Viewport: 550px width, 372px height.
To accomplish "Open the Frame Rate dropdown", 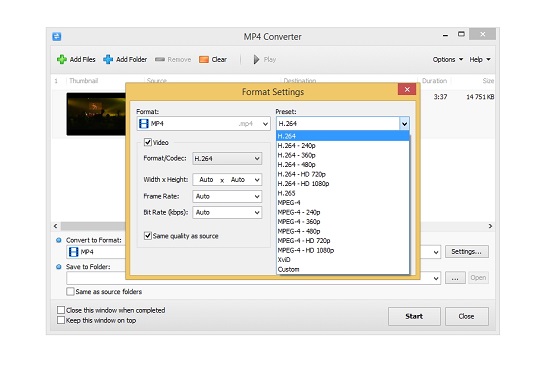I will coord(227,196).
